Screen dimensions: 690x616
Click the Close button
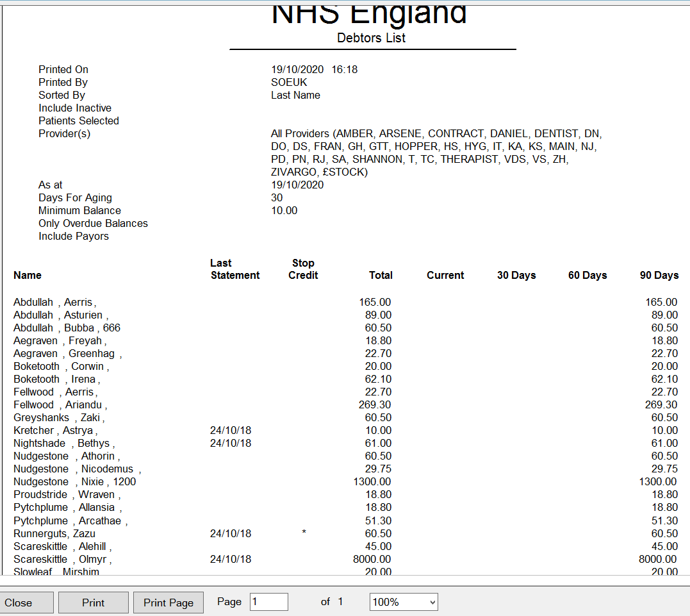click(x=27, y=603)
